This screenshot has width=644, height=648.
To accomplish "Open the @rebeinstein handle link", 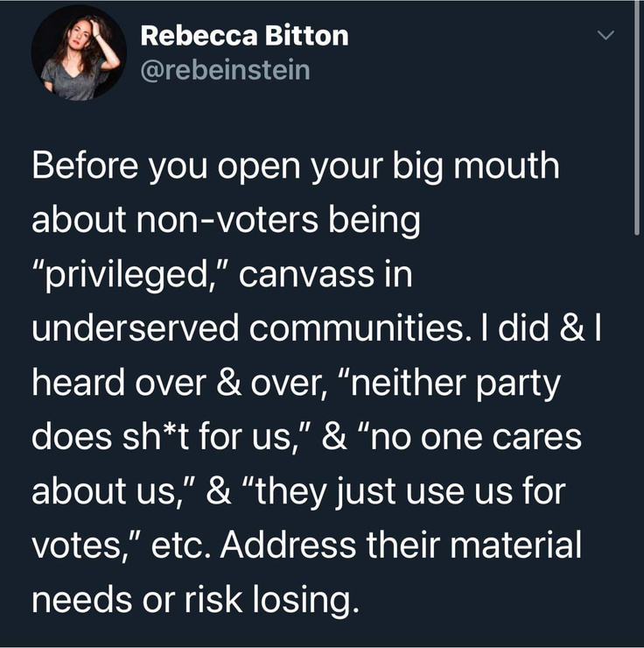I will [x=225, y=69].
